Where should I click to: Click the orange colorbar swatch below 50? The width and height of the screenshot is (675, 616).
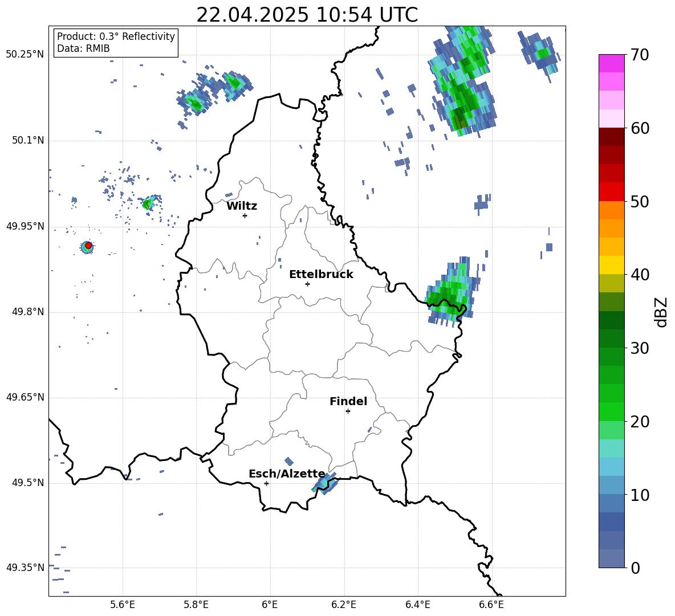[x=611, y=210]
